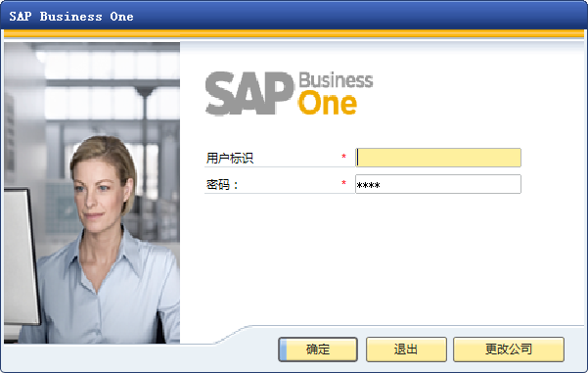
Task: Click the computer monitor in the photo
Action: (21, 256)
